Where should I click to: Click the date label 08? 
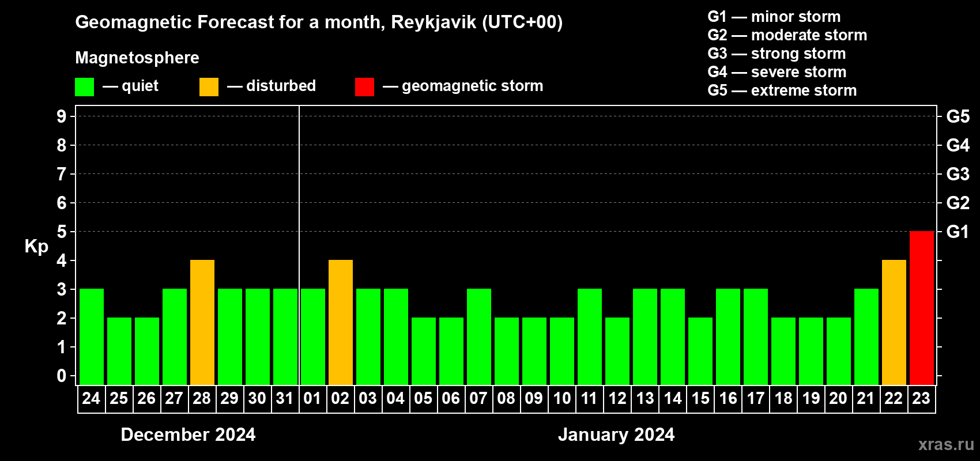pos(506,399)
